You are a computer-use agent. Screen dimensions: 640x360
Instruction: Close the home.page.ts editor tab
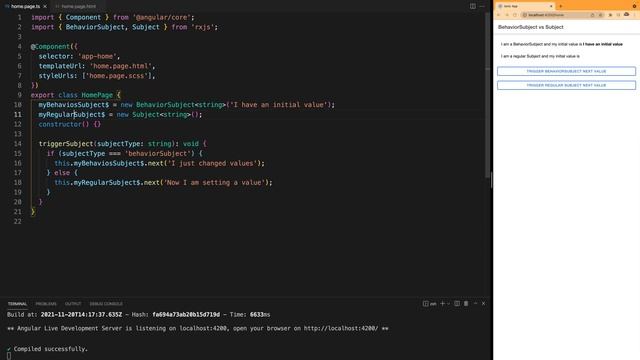click(45, 7)
